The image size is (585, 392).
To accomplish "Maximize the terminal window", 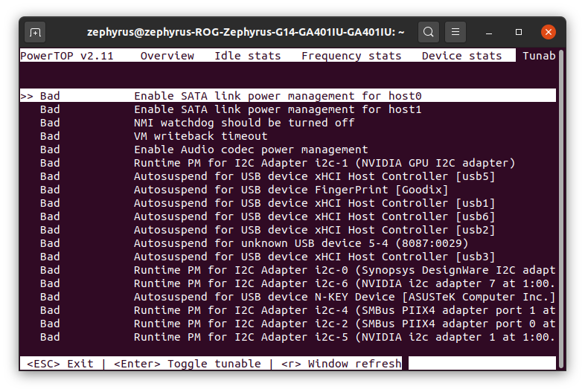I will point(519,32).
